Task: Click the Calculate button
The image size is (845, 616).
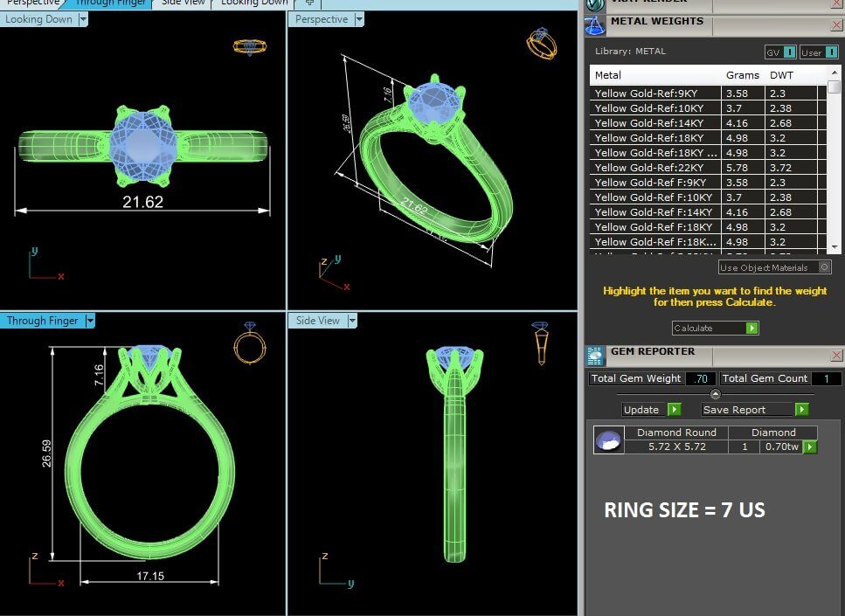Action: [715, 328]
